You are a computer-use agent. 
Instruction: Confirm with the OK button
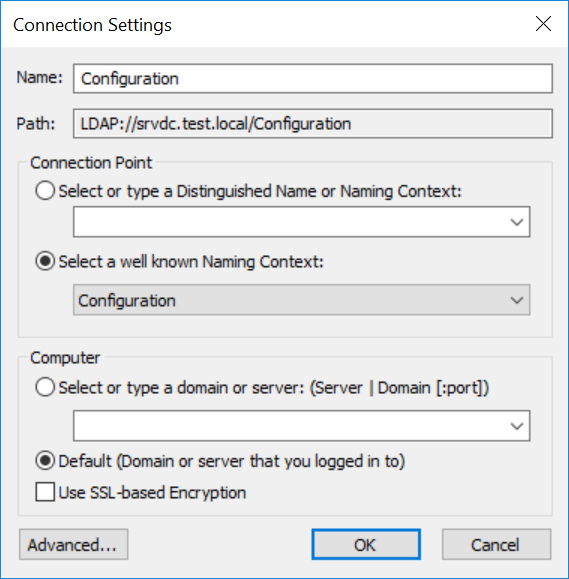click(x=366, y=544)
